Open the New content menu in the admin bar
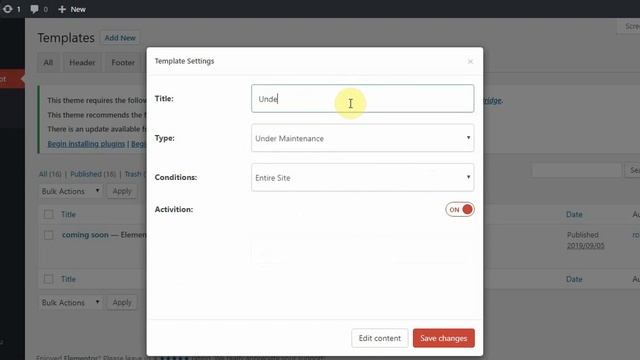This screenshot has width=640, height=360. point(72,9)
